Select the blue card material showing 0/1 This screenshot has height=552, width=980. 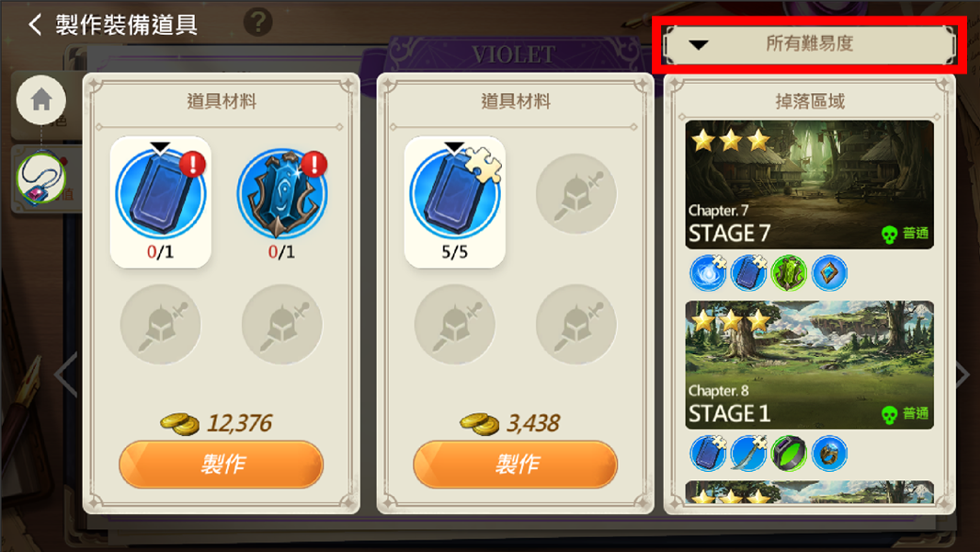(161, 201)
